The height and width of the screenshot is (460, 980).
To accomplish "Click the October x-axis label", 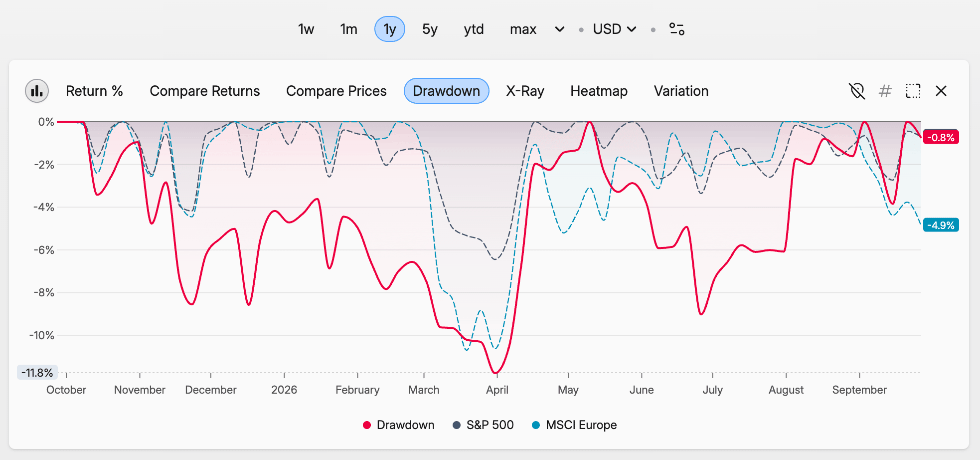I will coord(66,390).
